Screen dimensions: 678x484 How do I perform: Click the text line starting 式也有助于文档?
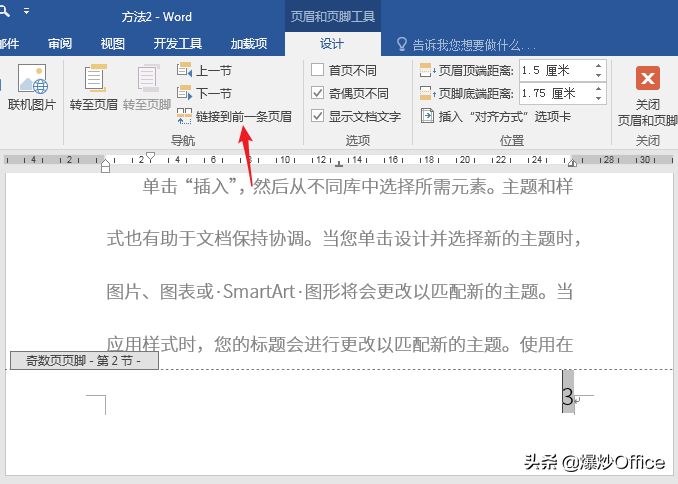[x=344, y=238]
